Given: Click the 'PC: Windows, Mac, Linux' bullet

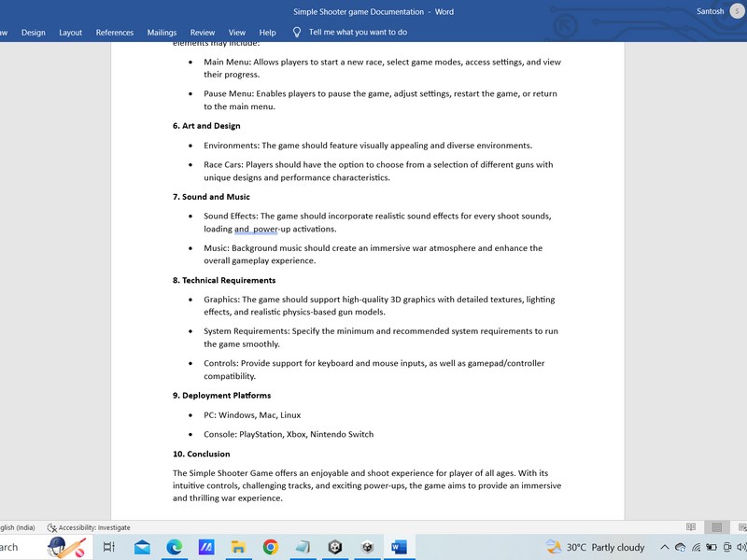Looking at the screenshot, I should click(252, 415).
